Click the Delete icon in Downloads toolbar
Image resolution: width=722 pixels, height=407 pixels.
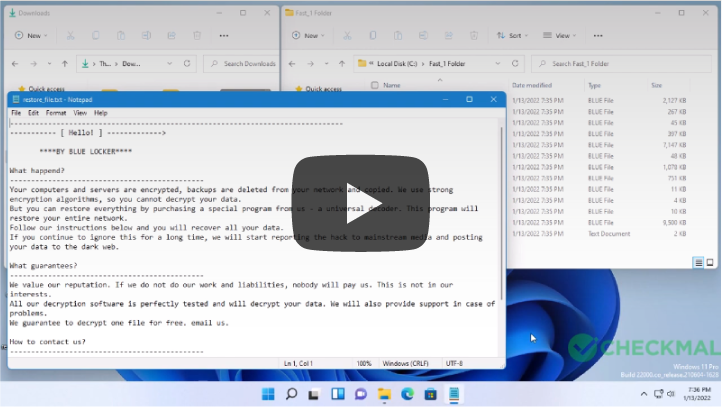coord(197,35)
